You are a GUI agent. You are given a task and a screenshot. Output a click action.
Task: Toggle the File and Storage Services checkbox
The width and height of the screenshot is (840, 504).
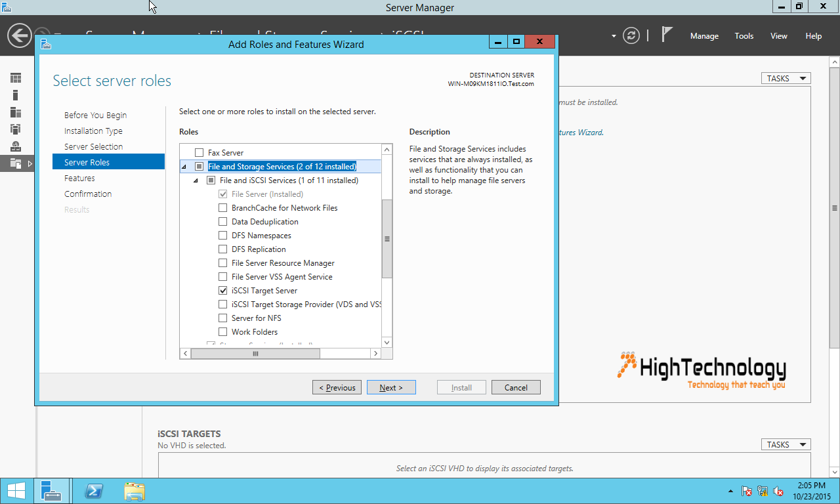coord(199,166)
